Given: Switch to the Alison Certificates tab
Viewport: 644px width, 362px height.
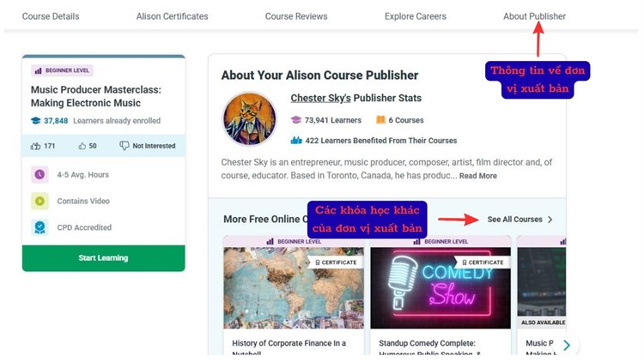Looking at the screenshot, I should [x=172, y=16].
